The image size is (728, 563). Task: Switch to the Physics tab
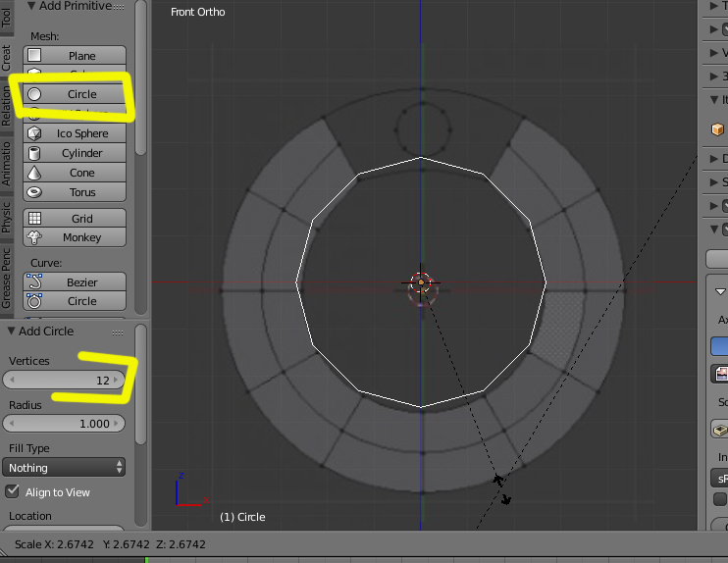(x=6, y=217)
